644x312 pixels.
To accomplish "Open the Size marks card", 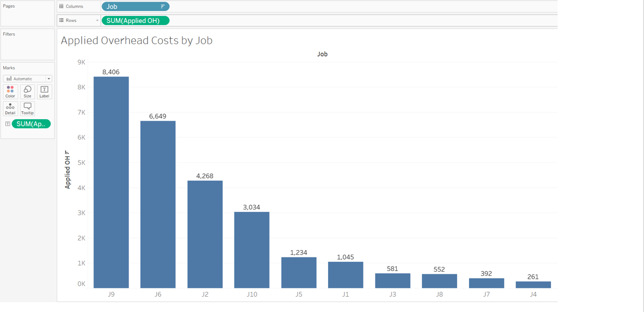I will click(x=27, y=91).
